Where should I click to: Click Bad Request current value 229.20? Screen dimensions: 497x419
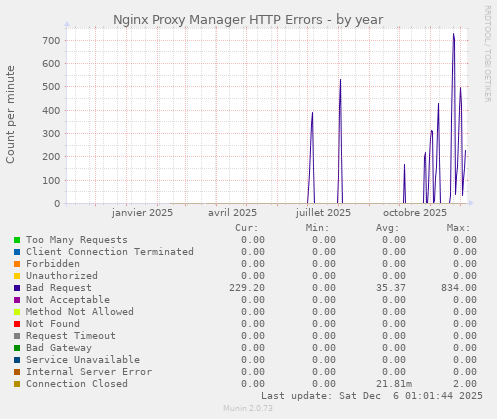click(247, 288)
